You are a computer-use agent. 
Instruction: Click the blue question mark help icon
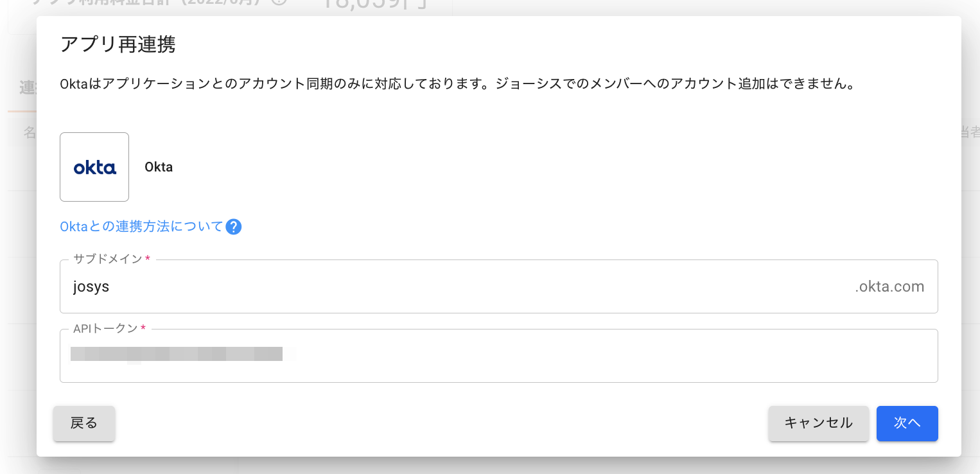tap(234, 227)
